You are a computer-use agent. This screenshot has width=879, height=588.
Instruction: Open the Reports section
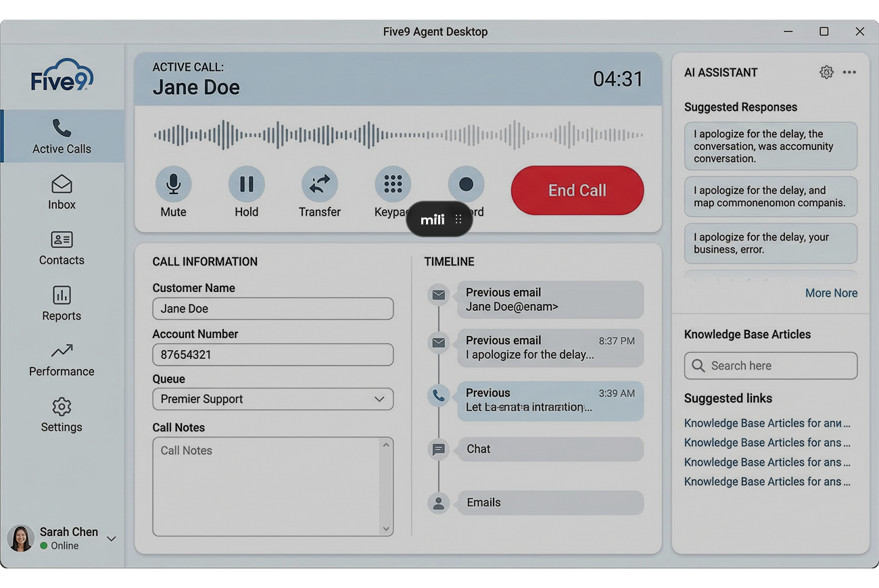tap(62, 303)
